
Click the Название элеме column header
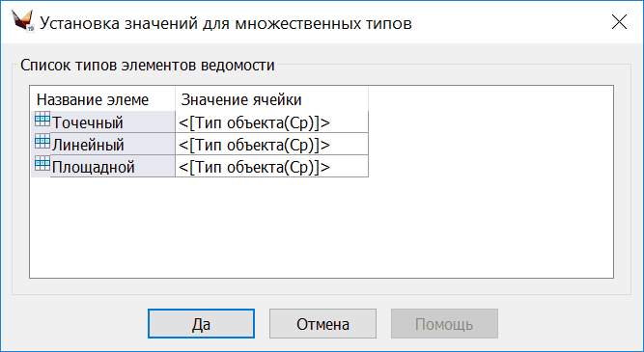coord(102,99)
